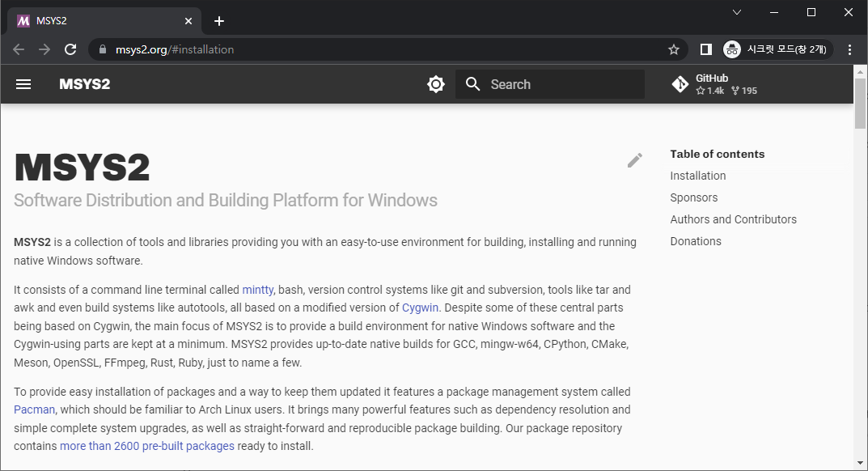Click the browser forward arrow
868x471 pixels.
[x=44, y=49]
